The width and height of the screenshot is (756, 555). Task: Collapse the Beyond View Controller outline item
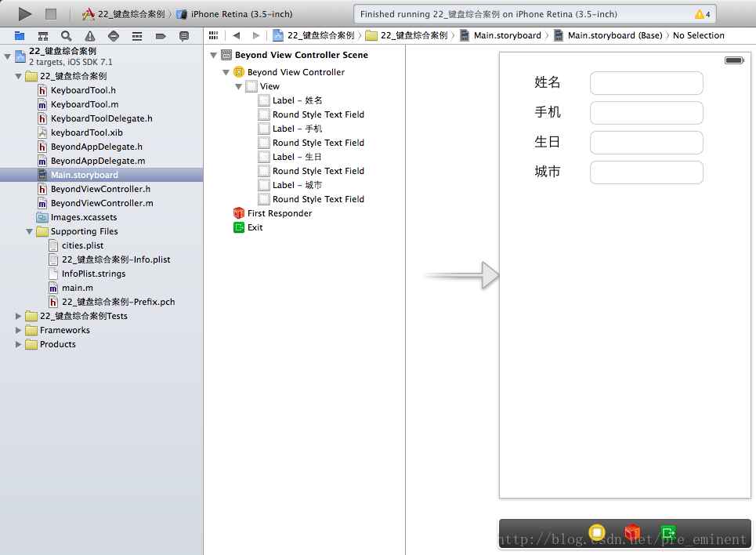click(226, 72)
